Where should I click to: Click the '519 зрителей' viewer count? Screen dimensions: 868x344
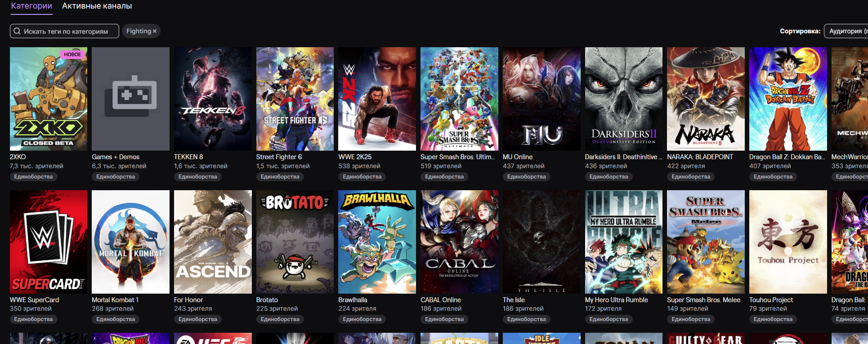441,166
